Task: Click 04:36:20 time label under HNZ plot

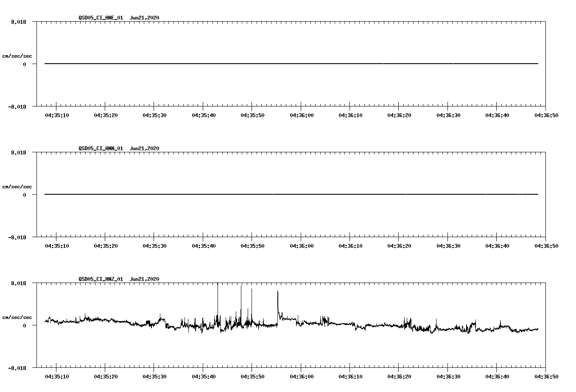Action: pyautogui.click(x=399, y=377)
